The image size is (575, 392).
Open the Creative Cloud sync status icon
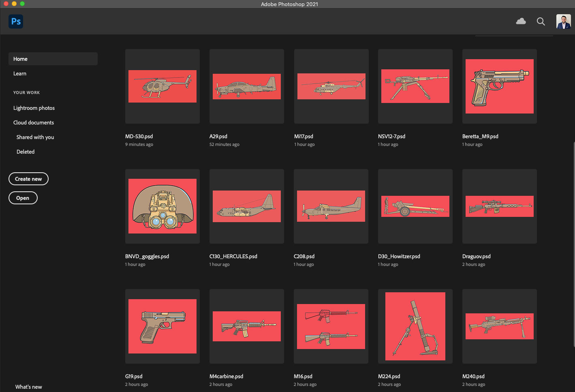point(521,21)
